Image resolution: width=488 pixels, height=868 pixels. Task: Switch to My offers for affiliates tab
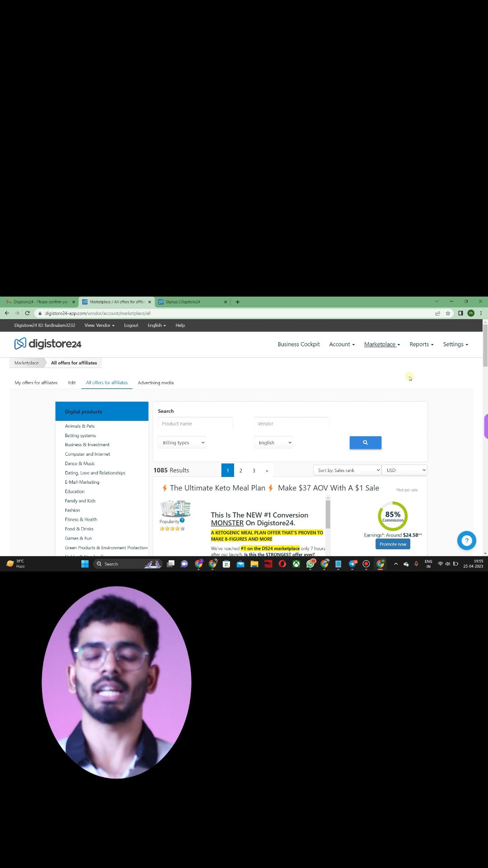(36, 382)
